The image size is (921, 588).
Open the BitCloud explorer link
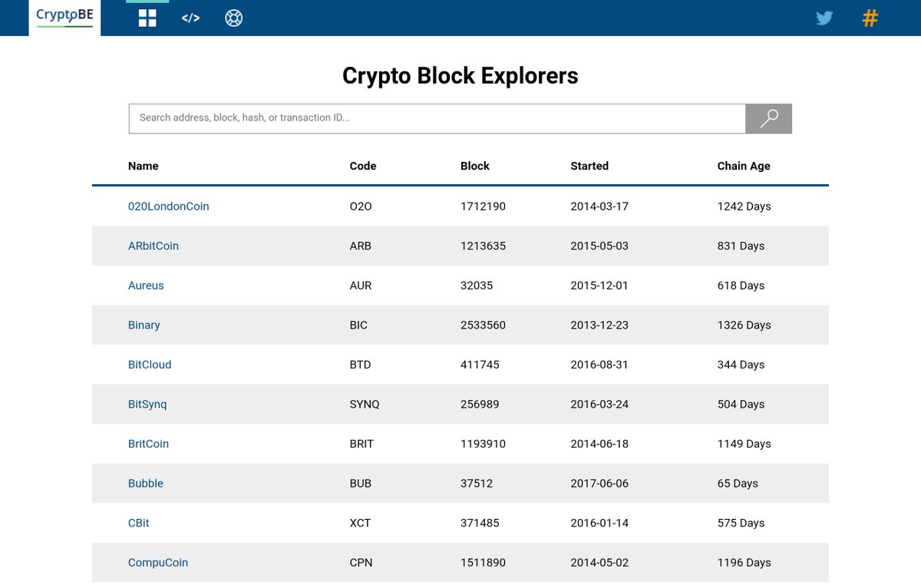pos(150,365)
